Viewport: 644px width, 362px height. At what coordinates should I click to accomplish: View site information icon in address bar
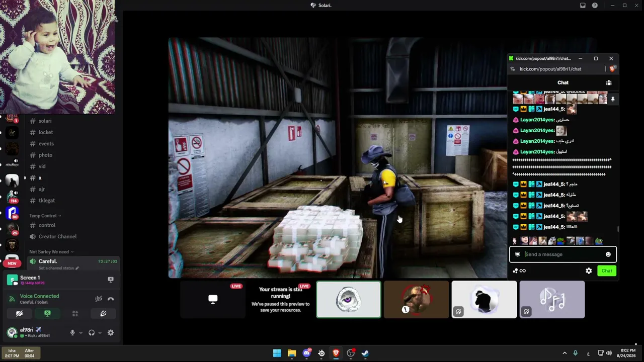point(513,69)
